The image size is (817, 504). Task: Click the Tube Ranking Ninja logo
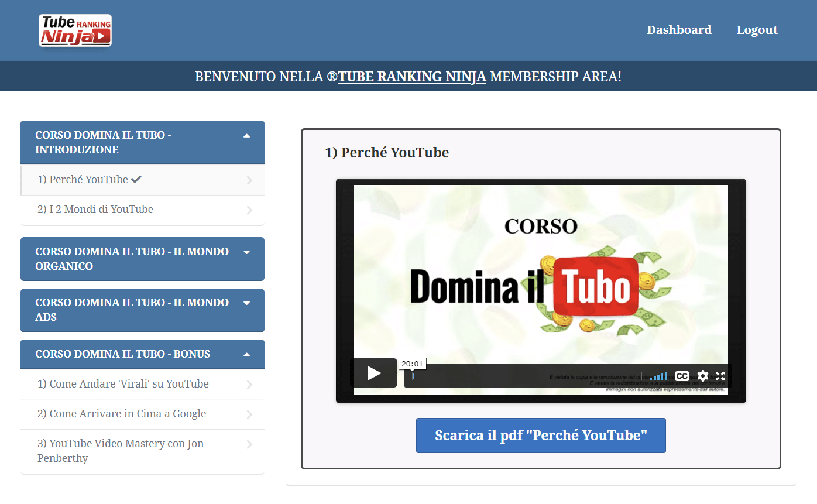pos(75,30)
